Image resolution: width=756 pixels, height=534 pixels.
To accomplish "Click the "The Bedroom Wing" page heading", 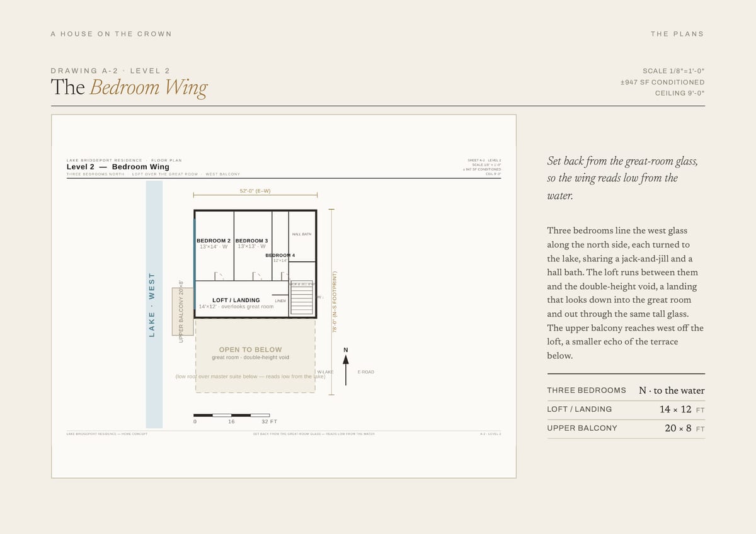I will 129,87.
